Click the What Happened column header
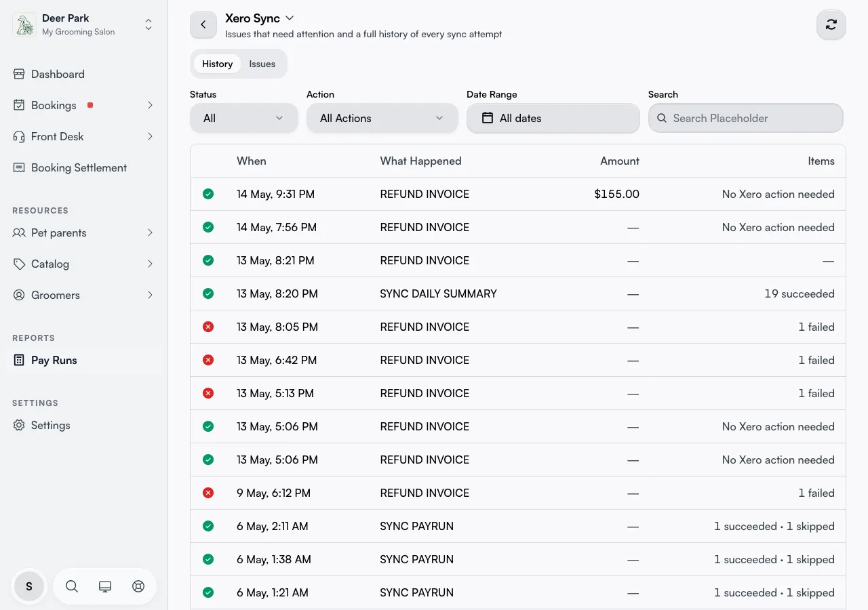 click(420, 161)
